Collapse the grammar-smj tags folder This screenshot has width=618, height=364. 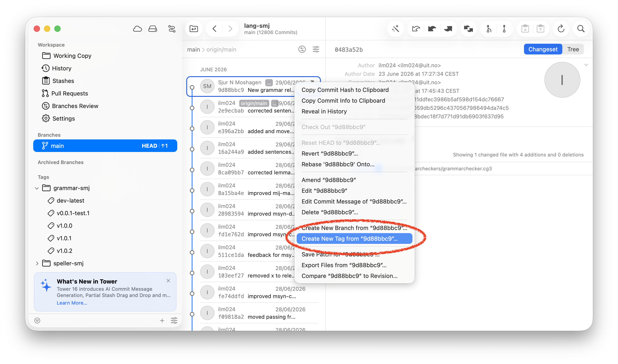pos(37,188)
